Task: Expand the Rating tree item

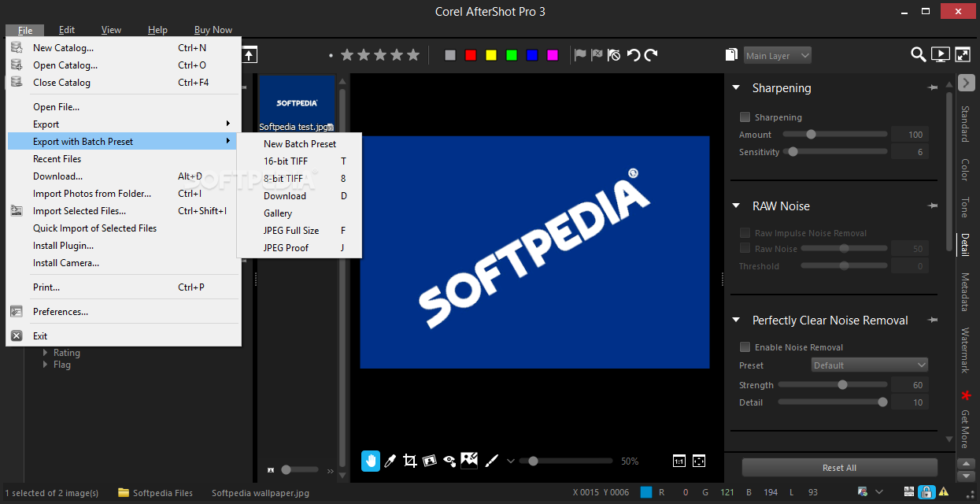Action: (46, 353)
